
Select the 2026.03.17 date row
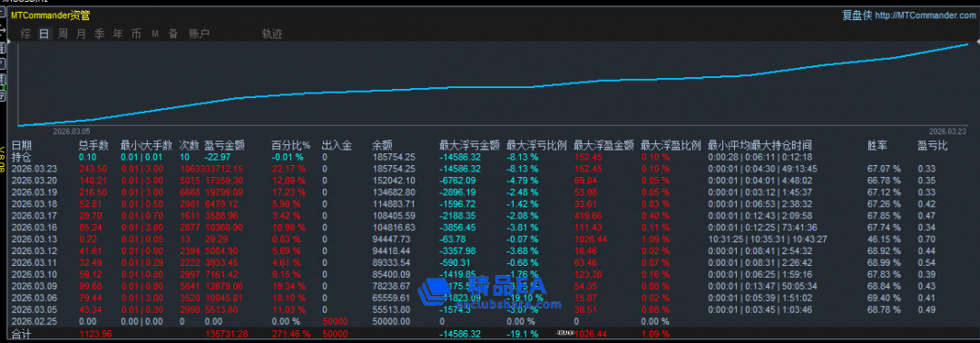pos(34,216)
